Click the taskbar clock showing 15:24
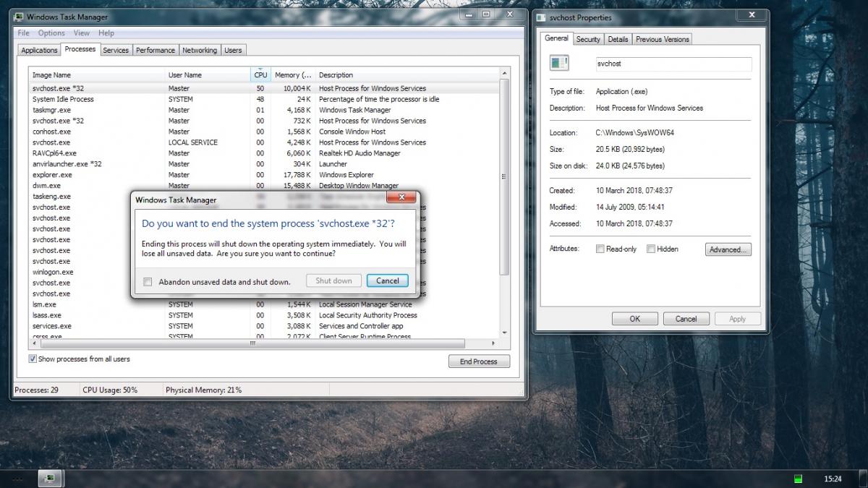This screenshot has width=868, height=488. [x=833, y=479]
